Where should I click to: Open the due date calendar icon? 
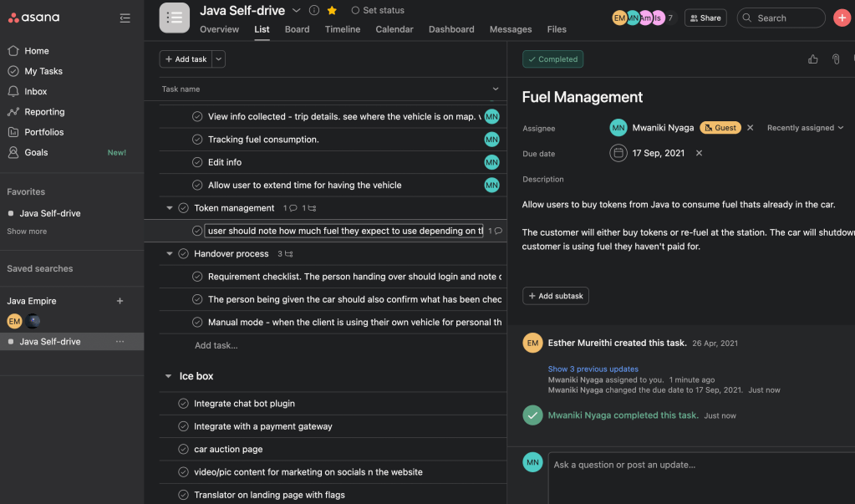(x=618, y=153)
